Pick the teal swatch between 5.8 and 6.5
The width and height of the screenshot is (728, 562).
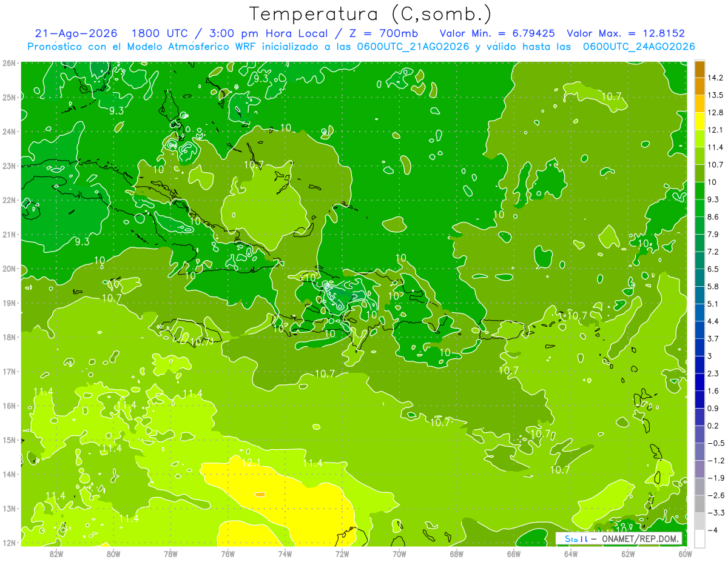pyautogui.click(x=699, y=278)
